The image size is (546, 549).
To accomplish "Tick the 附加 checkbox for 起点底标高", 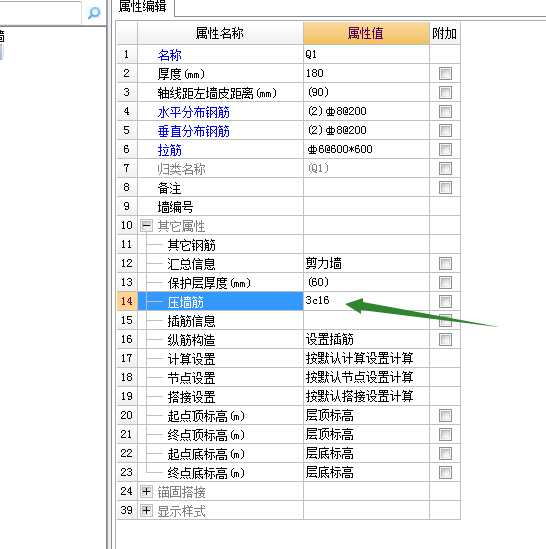I will point(445,453).
